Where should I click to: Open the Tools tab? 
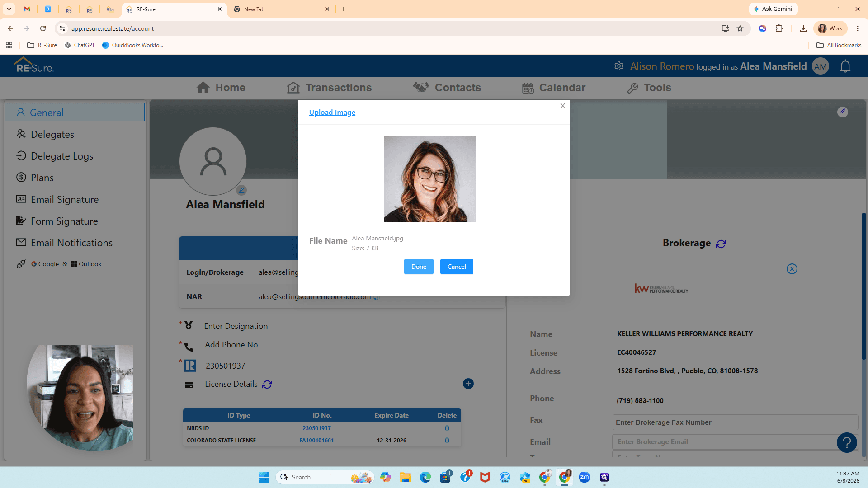[649, 88]
